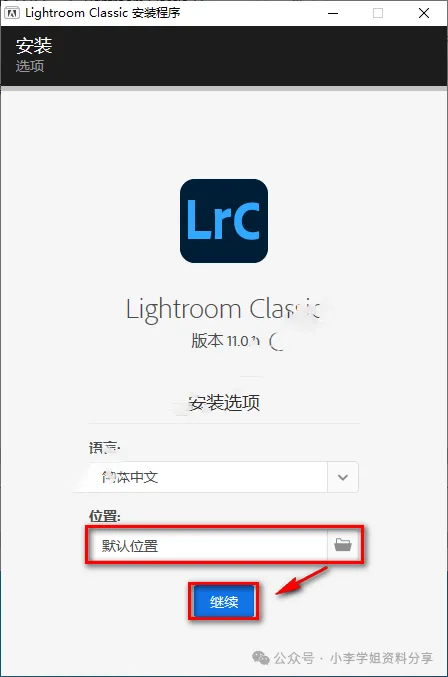This screenshot has height=677, width=448.
Task: Click the disabled maximize window button
Action: pos(378,13)
